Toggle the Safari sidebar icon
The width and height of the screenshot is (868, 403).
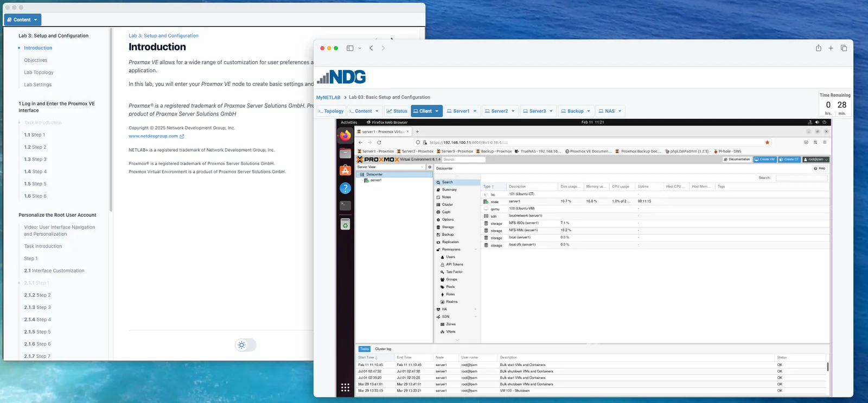point(350,48)
